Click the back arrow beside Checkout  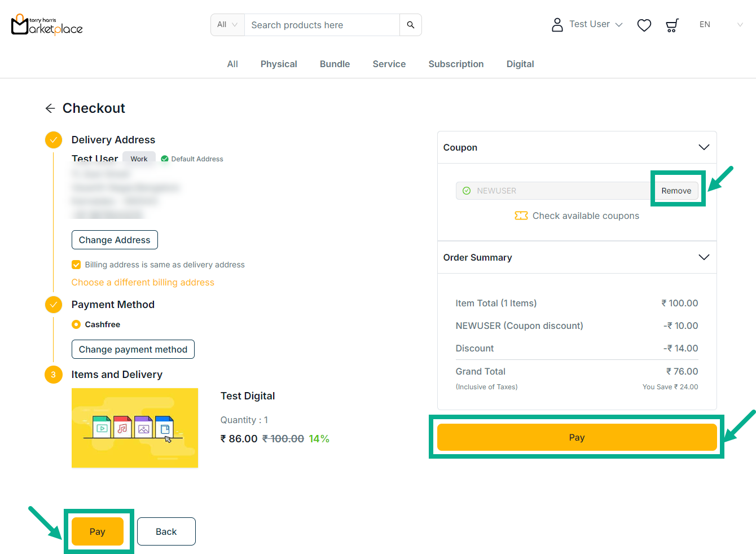(50, 108)
